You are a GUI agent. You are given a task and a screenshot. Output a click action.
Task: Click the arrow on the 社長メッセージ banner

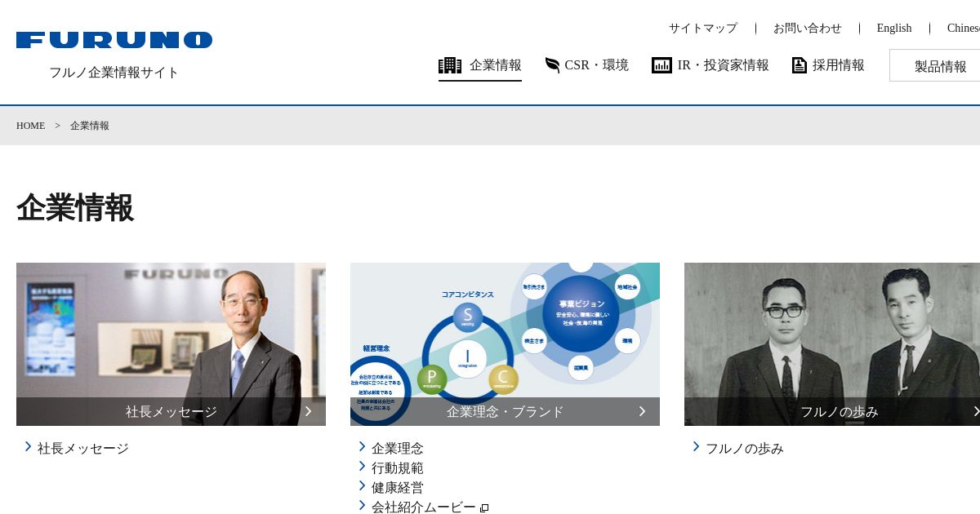click(x=308, y=411)
